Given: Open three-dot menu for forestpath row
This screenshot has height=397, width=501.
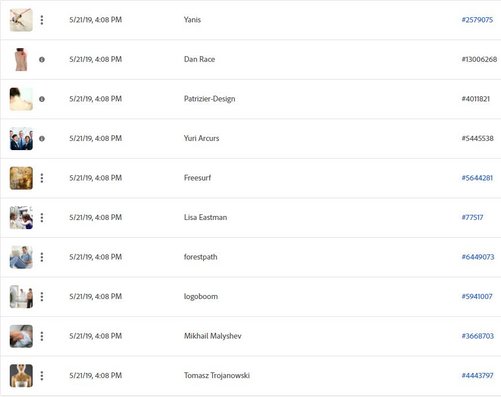Looking at the screenshot, I should tap(42, 257).
